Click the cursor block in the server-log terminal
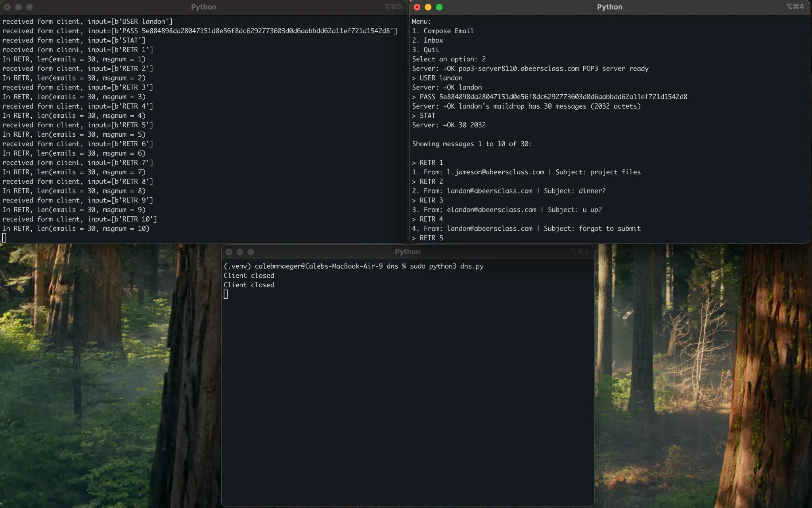Viewport: 812px width, 508px height. (x=4, y=238)
